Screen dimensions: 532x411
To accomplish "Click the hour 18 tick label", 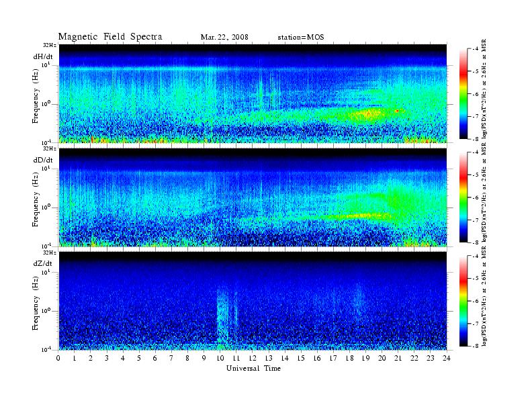I will click(349, 358).
